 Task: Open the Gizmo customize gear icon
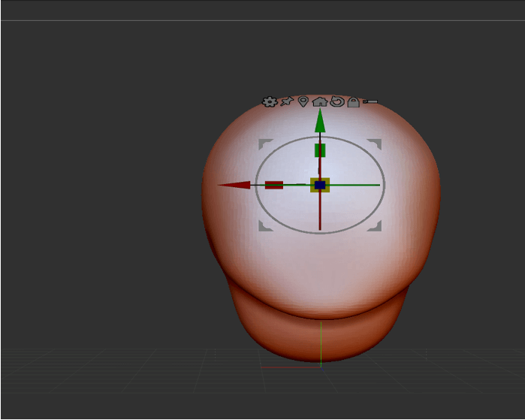[270, 102]
